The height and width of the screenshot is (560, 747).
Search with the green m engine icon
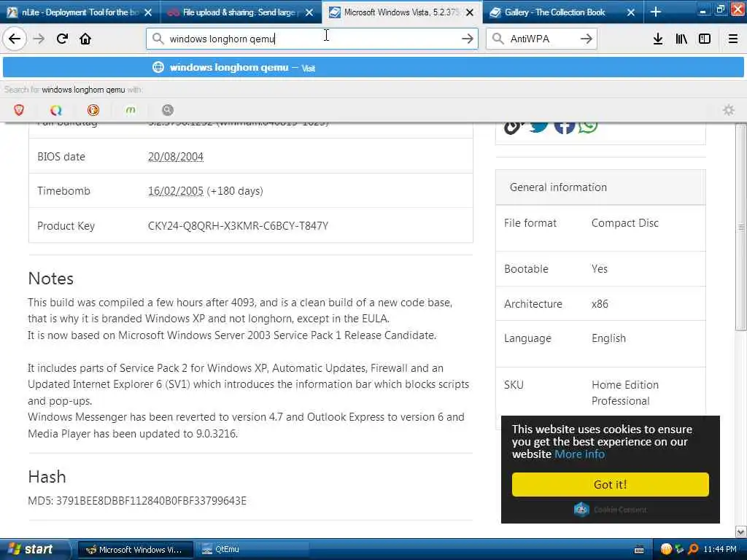click(x=131, y=111)
